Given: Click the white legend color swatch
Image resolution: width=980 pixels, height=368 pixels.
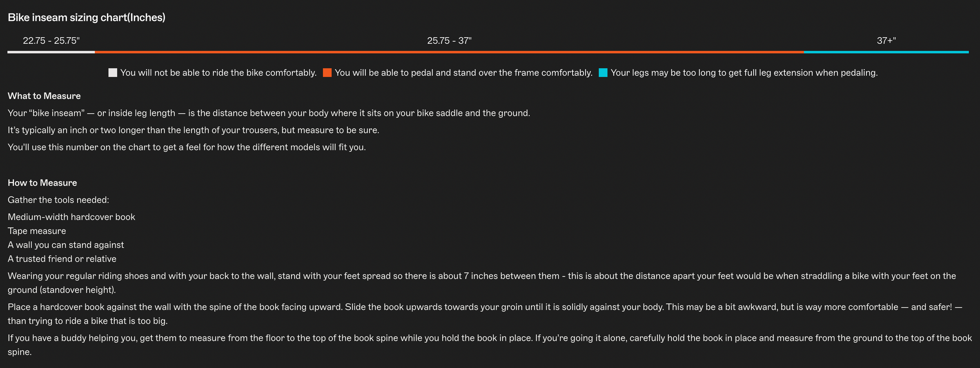Looking at the screenshot, I should (x=113, y=73).
